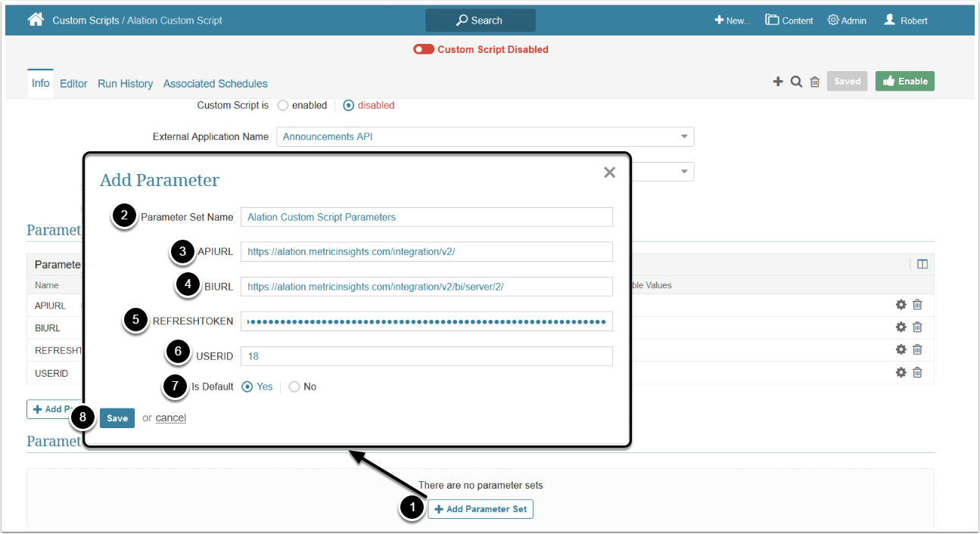Click the magnifier search icon in toolbar
Image resolution: width=980 pixels, height=534 pixels.
click(796, 82)
